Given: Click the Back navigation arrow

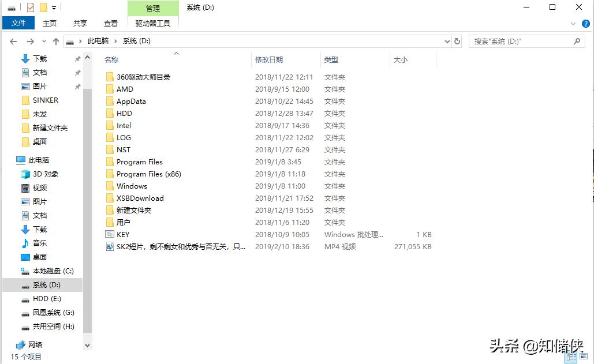Looking at the screenshot, I should (13, 41).
